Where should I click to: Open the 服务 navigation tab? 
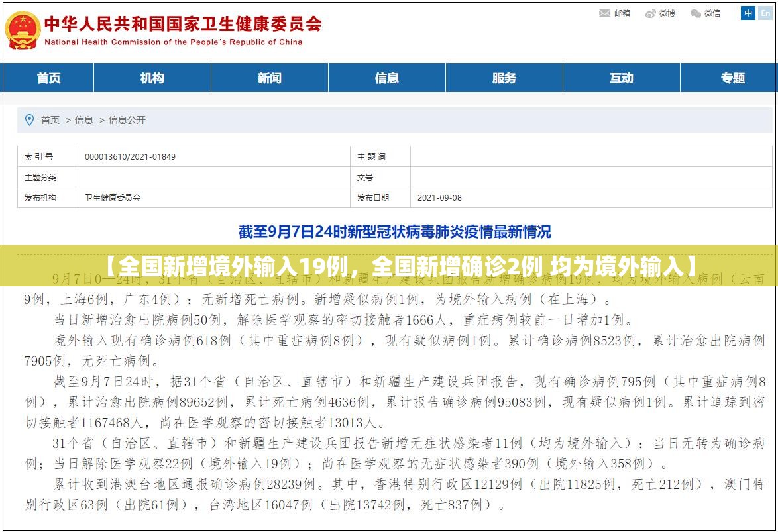(x=504, y=78)
